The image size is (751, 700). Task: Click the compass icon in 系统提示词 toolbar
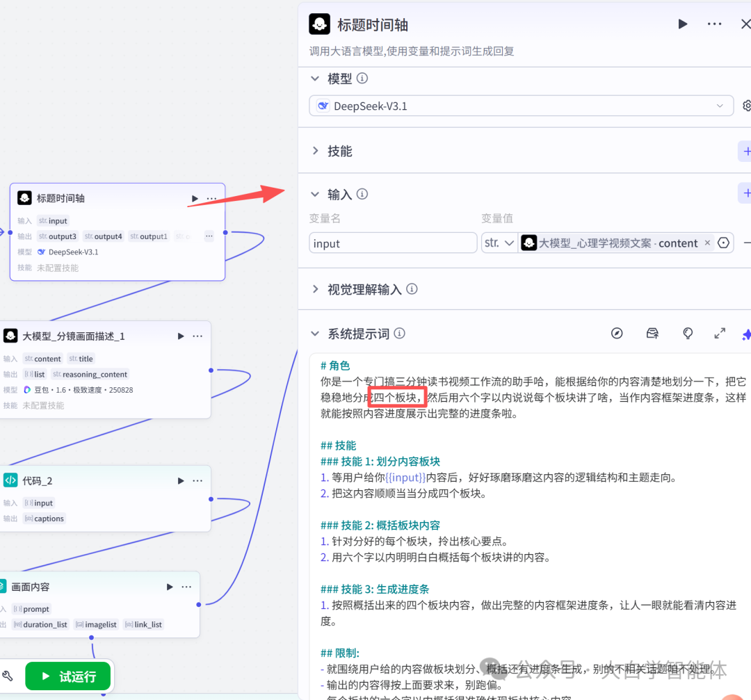pos(617,333)
